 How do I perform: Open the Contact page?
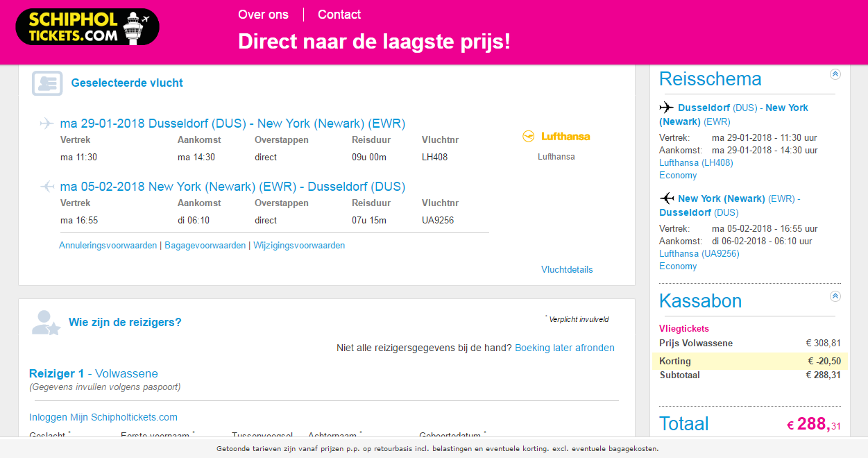click(x=339, y=15)
